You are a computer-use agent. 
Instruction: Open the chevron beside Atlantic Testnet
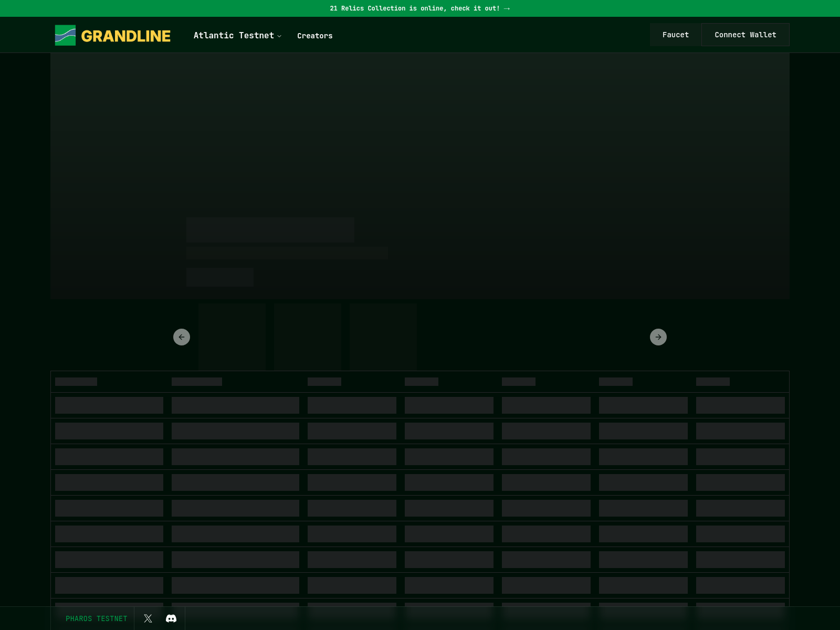click(279, 36)
